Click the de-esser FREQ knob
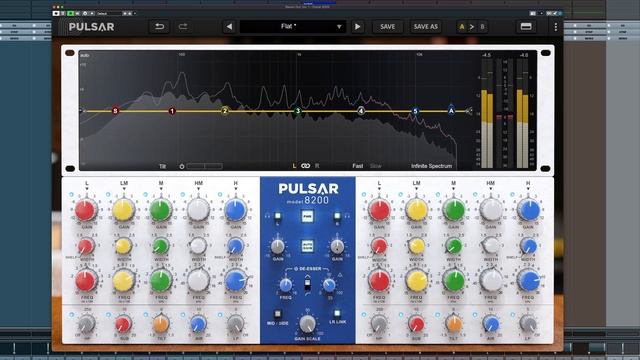 285,284
